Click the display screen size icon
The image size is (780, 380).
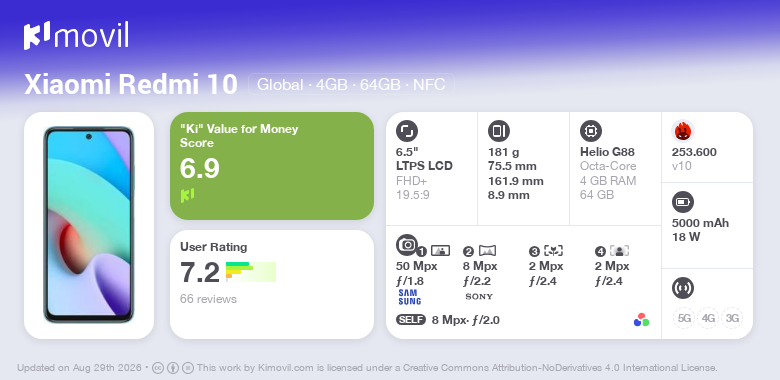pos(407,131)
